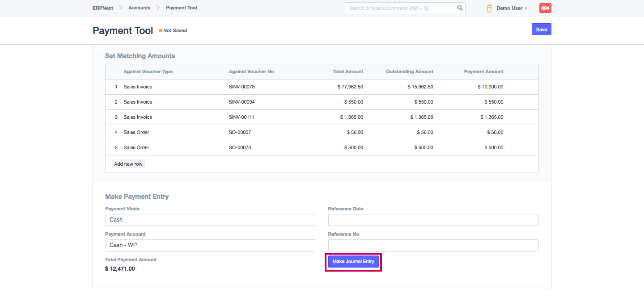Select row with voucher SINV-00078
The image size is (644, 289).
241,87
